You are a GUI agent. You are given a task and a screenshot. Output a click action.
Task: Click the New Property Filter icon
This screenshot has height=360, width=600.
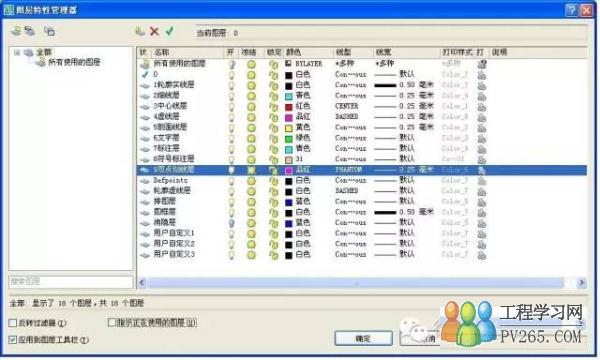pos(16,31)
